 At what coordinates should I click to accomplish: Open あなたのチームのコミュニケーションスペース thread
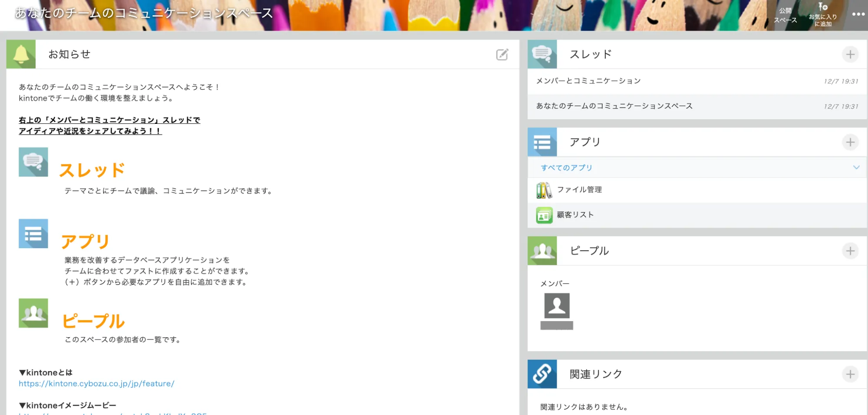point(614,106)
